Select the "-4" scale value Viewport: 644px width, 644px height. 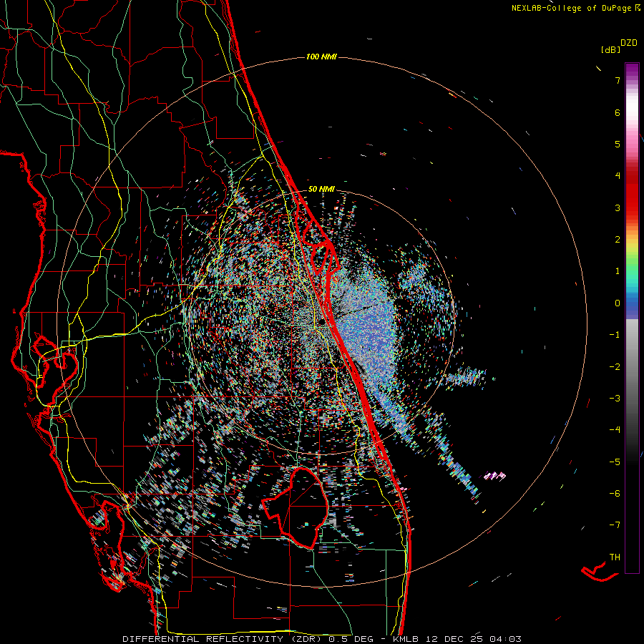tap(615, 430)
